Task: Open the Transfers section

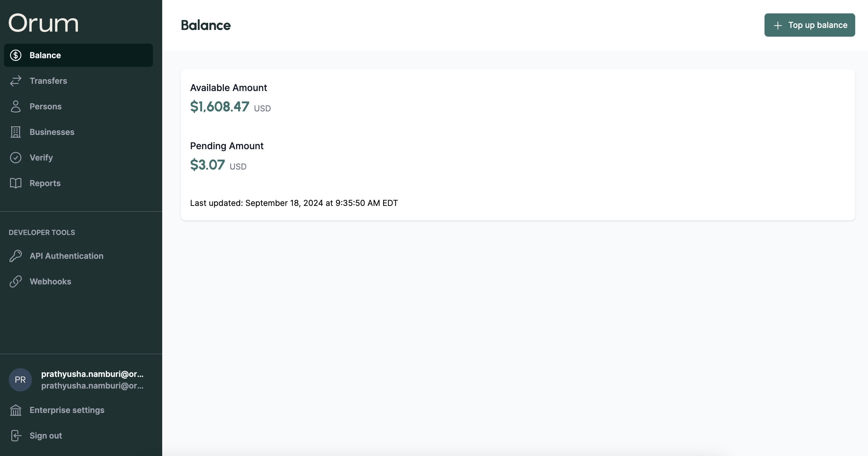Action: tap(49, 81)
